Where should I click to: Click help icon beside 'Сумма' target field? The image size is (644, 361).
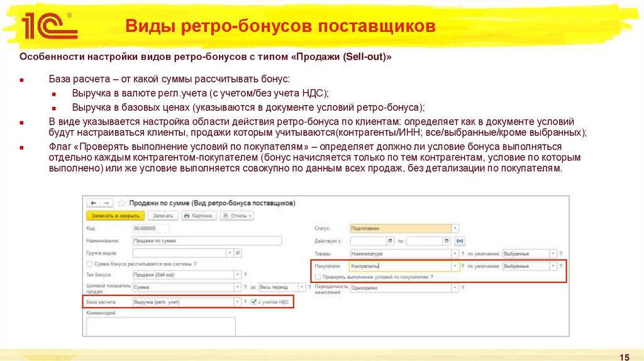(x=245, y=287)
